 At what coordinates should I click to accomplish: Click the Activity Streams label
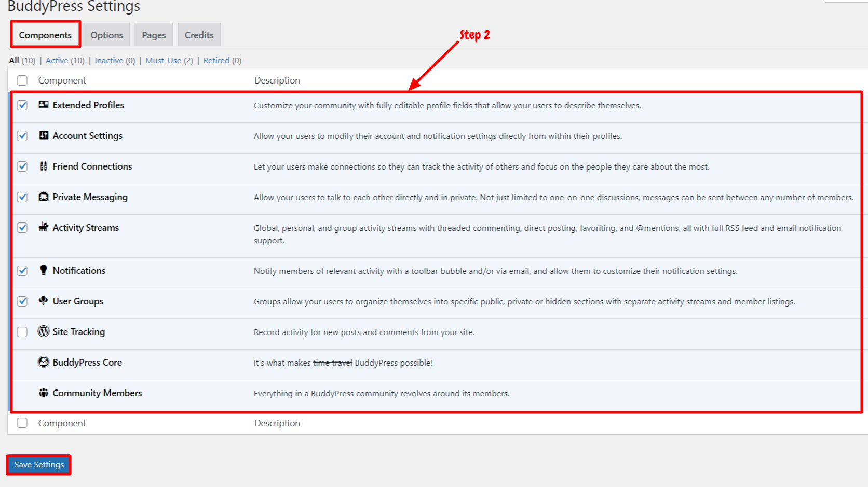[86, 228]
